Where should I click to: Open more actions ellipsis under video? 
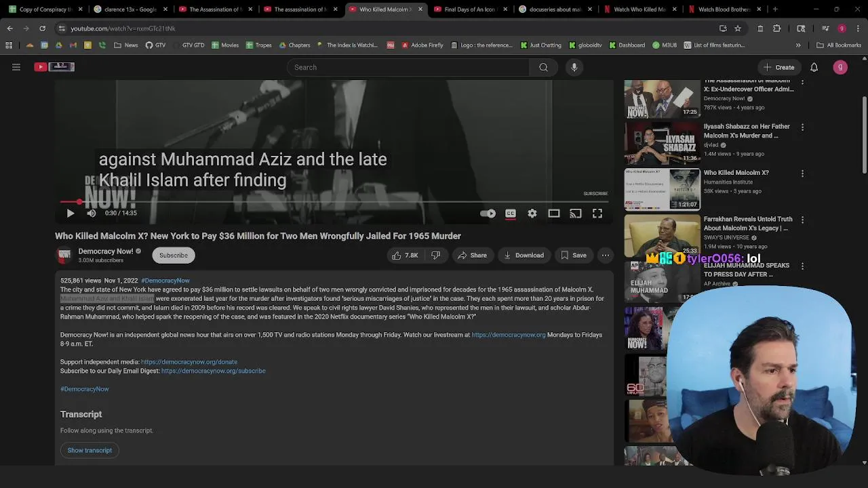coord(606,256)
